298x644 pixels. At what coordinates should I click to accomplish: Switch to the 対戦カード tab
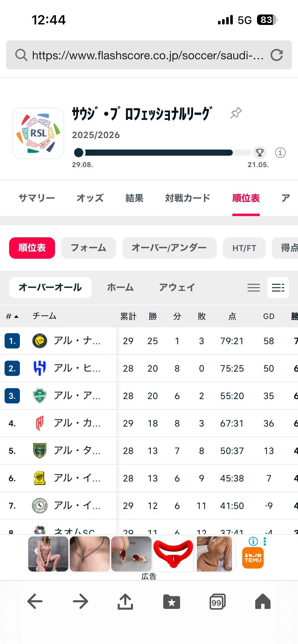pos(187,198)
